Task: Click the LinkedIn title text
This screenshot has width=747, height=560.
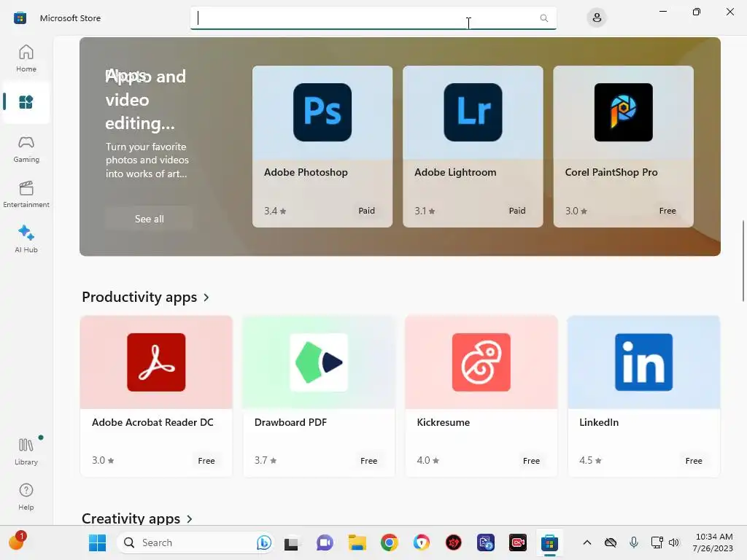Action: point(599,422)
